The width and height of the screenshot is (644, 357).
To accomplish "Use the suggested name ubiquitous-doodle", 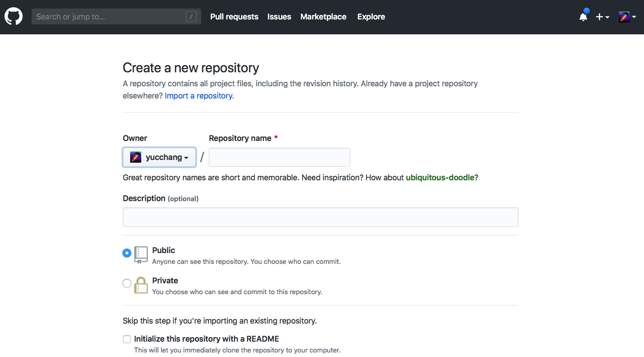I will click(440, 178).
